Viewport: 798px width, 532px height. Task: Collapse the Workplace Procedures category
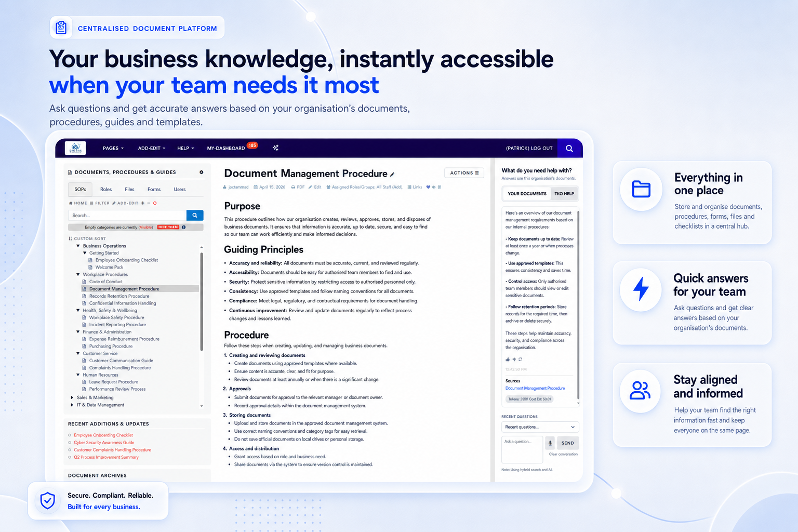point(78,274)
